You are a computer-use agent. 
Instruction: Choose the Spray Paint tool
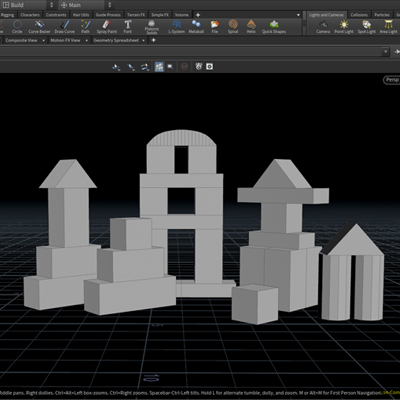pyautogui.click(x=107, y=27)
